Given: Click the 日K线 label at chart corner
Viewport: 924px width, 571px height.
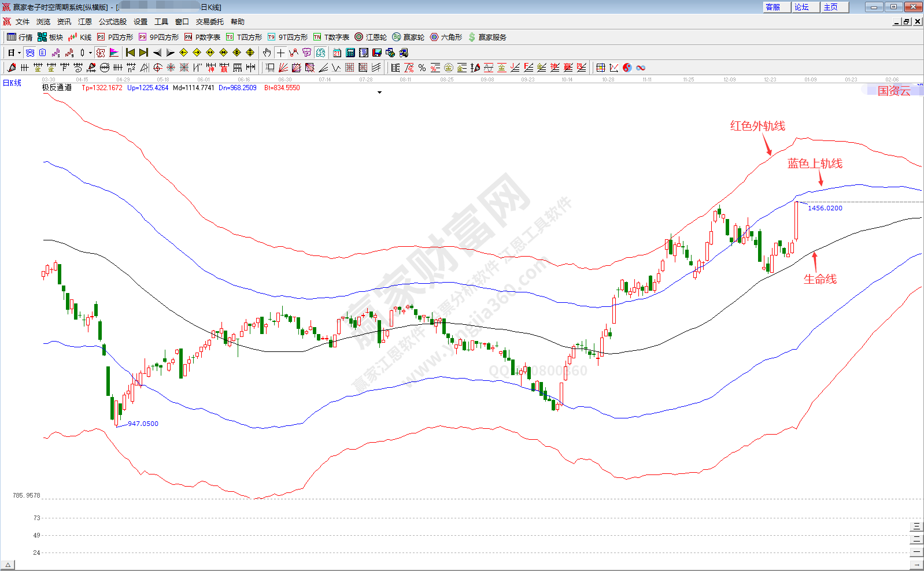Looking at the screenshot, I should point(12,83).
